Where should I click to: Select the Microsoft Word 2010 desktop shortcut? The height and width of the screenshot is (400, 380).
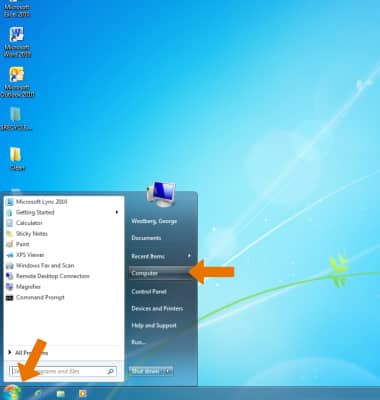point(17,42)
